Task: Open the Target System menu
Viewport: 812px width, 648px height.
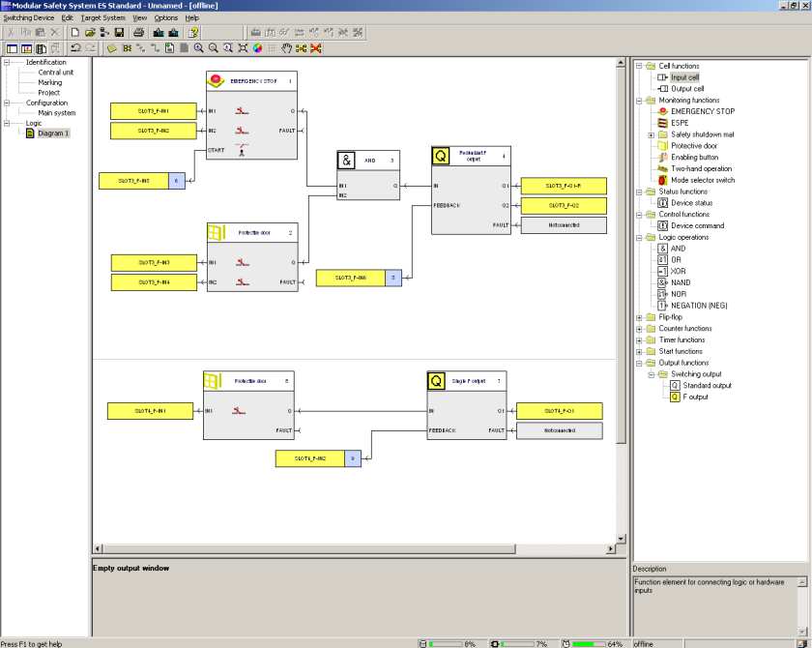Action: (103, 17)
